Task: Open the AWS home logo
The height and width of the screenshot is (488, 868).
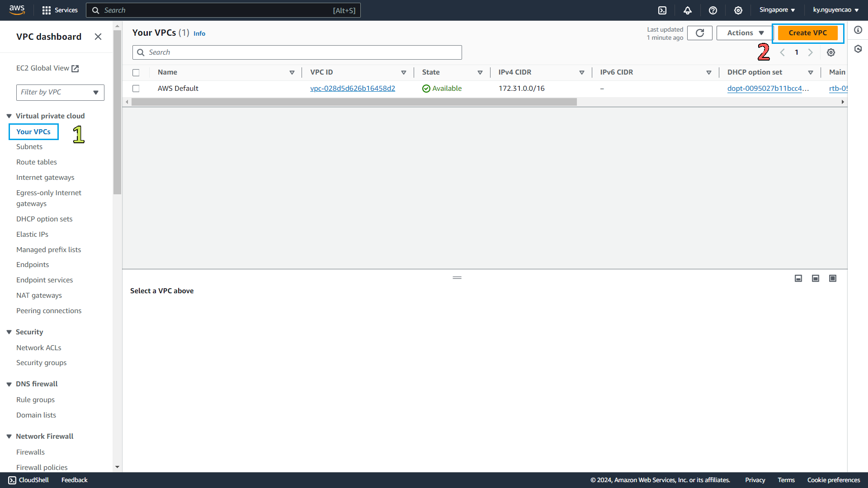Action: click(x=17, y=10)
